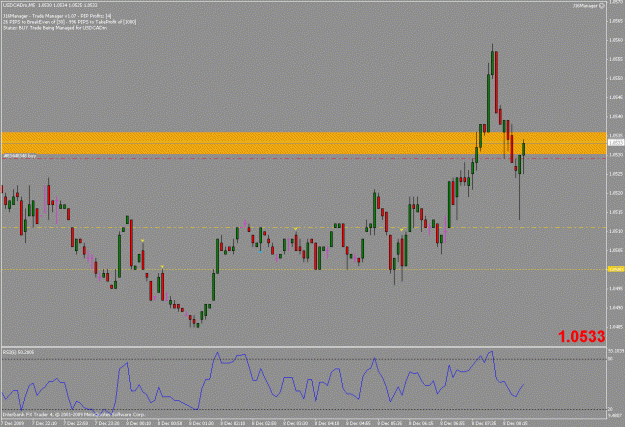The width and height of the screenshot is (625, 427).
Task: Click the 1.0530 price axis label
Action: pyautogui.click(x=616, y=155)
